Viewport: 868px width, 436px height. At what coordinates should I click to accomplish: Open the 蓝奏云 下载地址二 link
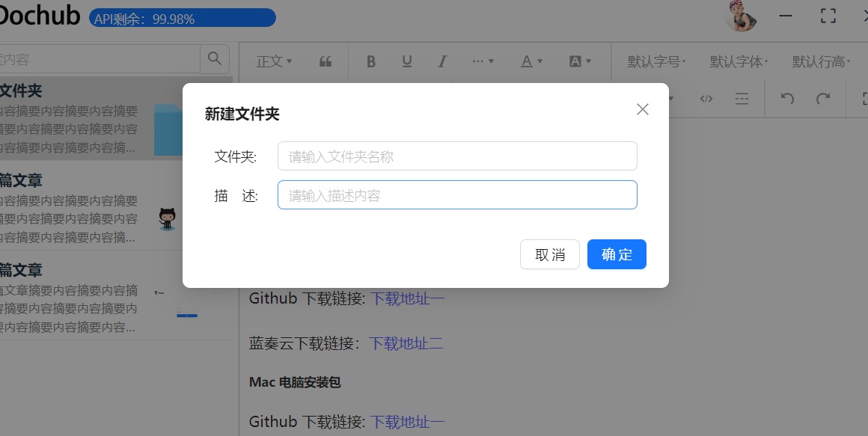click(406, 343)
